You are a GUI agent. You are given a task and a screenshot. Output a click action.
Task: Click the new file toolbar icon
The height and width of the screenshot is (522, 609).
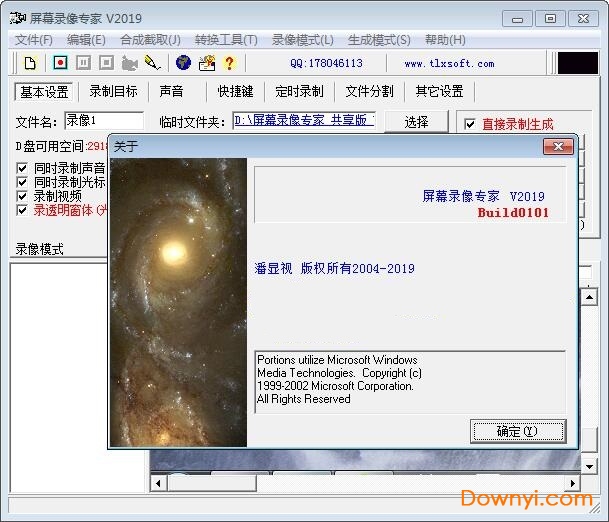30,63
